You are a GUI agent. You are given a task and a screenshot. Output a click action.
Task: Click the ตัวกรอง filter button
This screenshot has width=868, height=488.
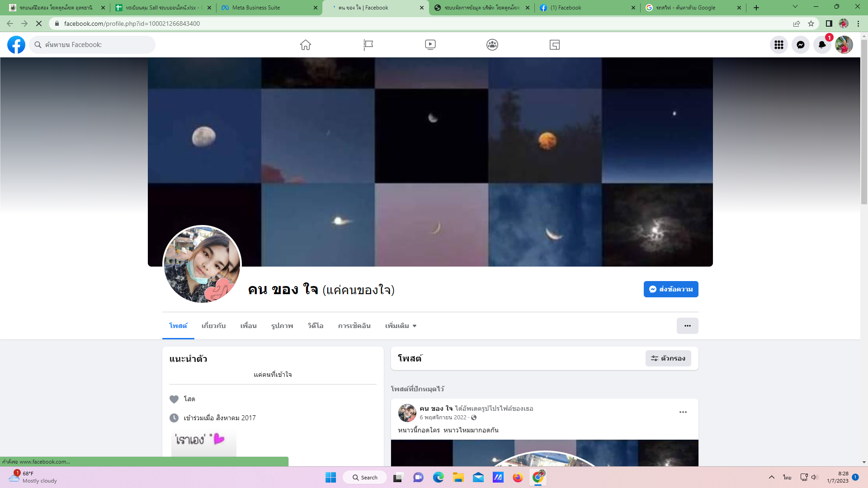tap(668, 358)
